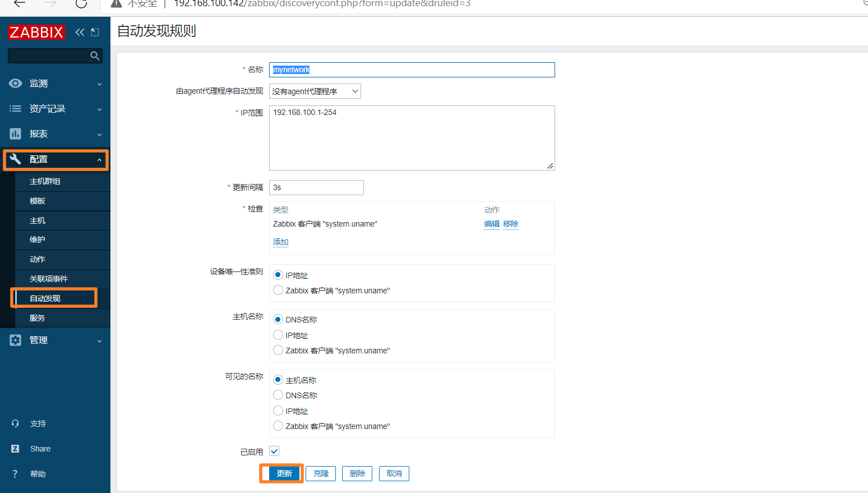This screenshot has height=493, width=868.
Task: Click 编辑 link for the check
Action: pos(492,224)
